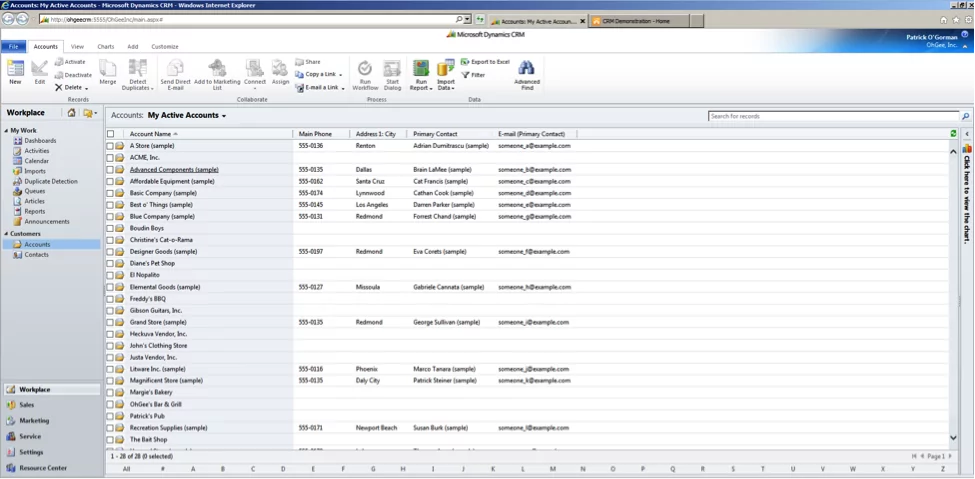Check the box for ACME, Inc.

[x=110, y=157]
